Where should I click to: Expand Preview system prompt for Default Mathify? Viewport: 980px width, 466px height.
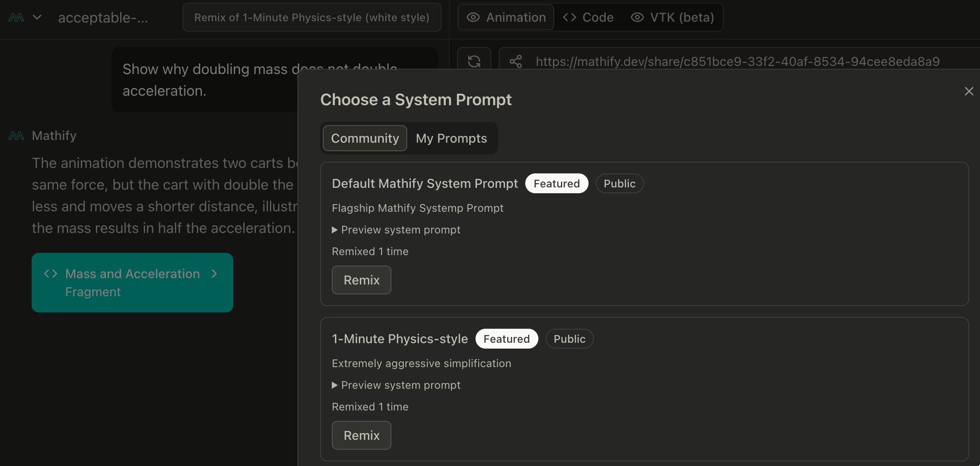coord(396,230)
